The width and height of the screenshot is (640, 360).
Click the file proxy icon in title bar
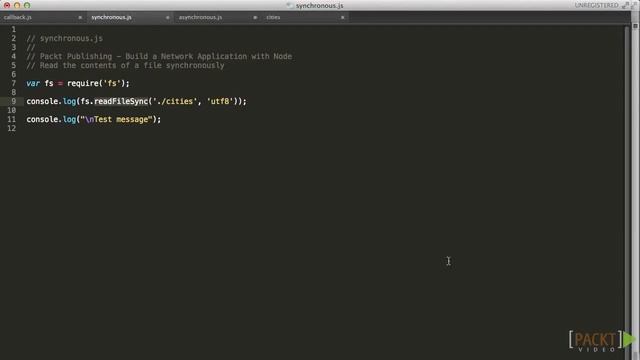[x=290, y=5]
